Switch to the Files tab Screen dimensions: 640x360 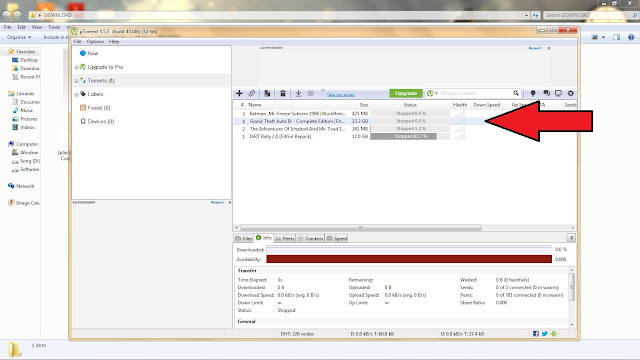click(x=244, y=238)
